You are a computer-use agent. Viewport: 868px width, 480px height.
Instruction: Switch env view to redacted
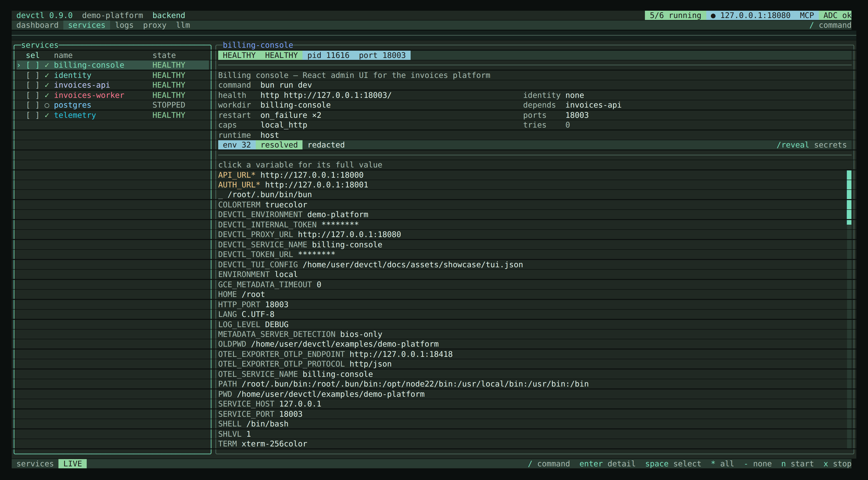click(x=326, y=145)
